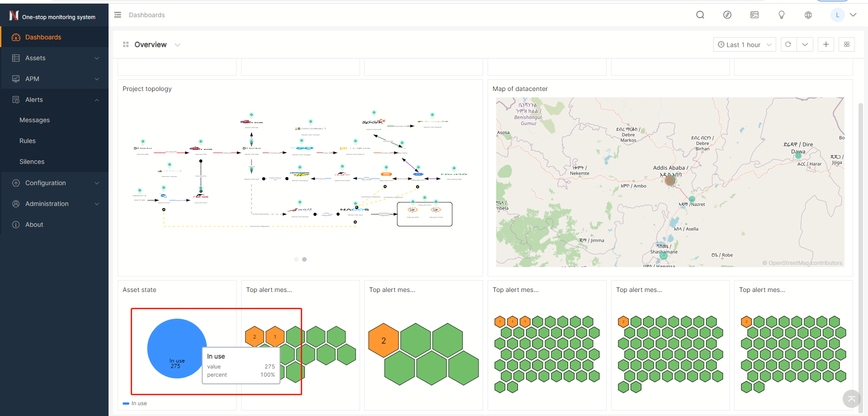Click the search magnifier icon
This screenshot has height=416, width=868.
700,15
